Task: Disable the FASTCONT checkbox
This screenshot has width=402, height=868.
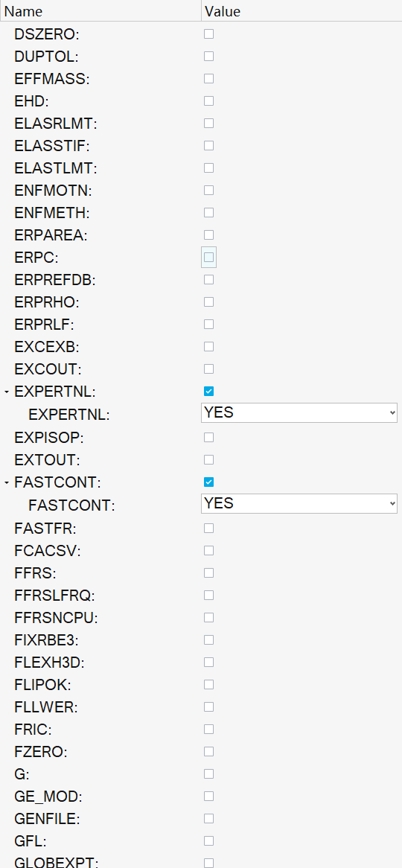Action: pyautogui.click(x=208, y=482)
